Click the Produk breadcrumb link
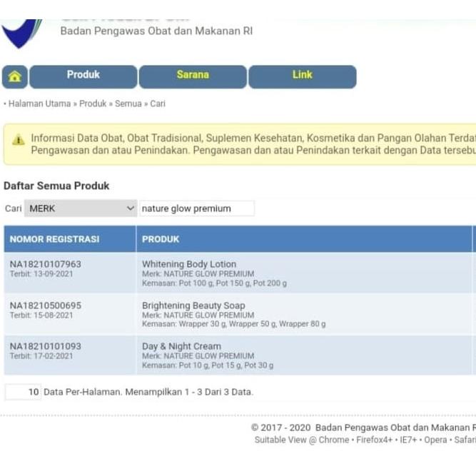476x476 pixels. (x=93, y=103)
